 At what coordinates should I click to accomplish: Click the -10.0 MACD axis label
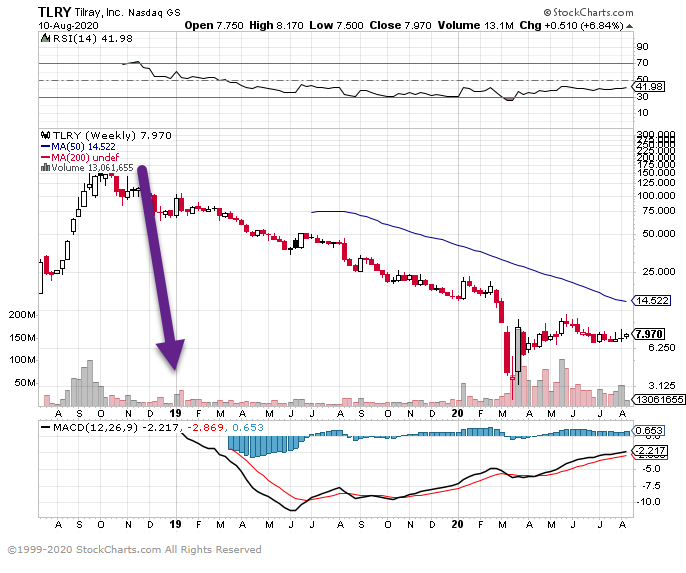pos(649,502)
